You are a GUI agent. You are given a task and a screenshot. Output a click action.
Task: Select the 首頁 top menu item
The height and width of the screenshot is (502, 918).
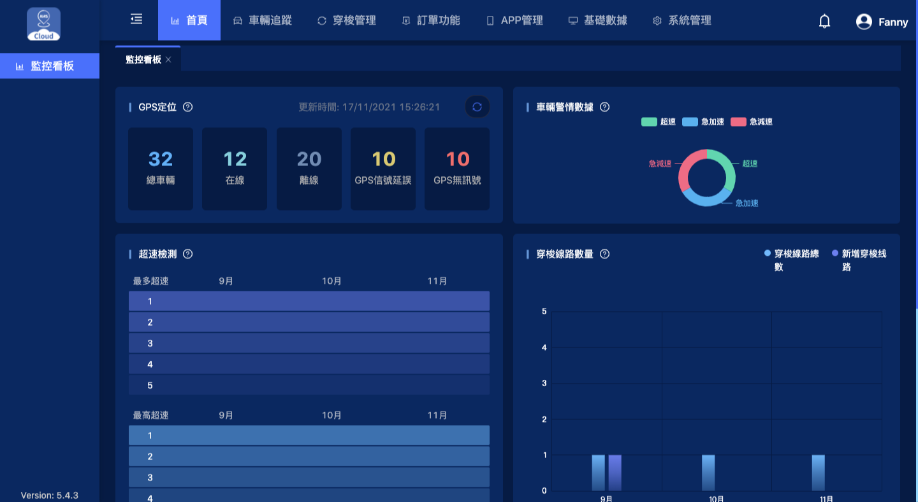click(x=189, y=20)
